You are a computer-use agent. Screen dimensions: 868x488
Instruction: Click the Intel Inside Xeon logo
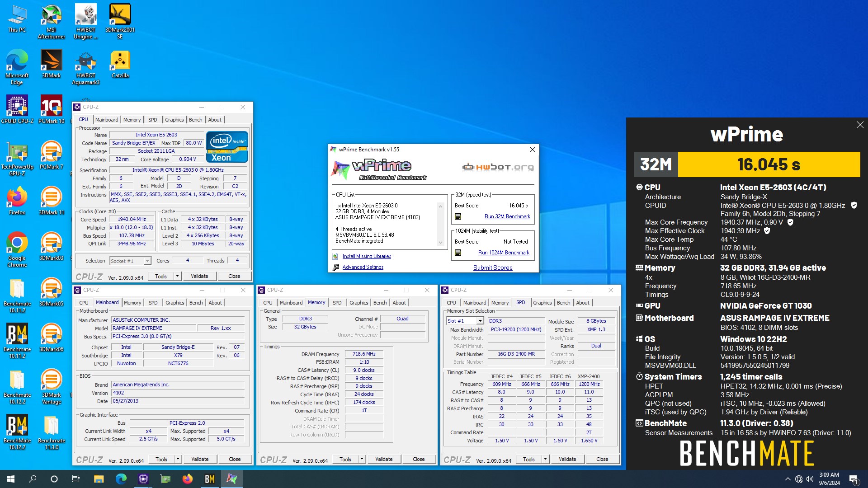click(x=227, y=147)
